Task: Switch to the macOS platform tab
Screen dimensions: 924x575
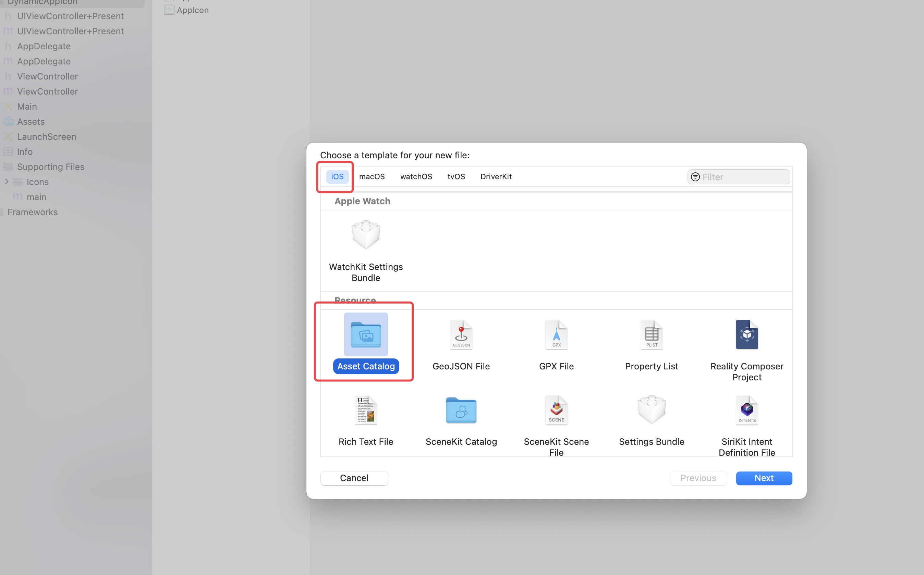Action: (372, 176)
